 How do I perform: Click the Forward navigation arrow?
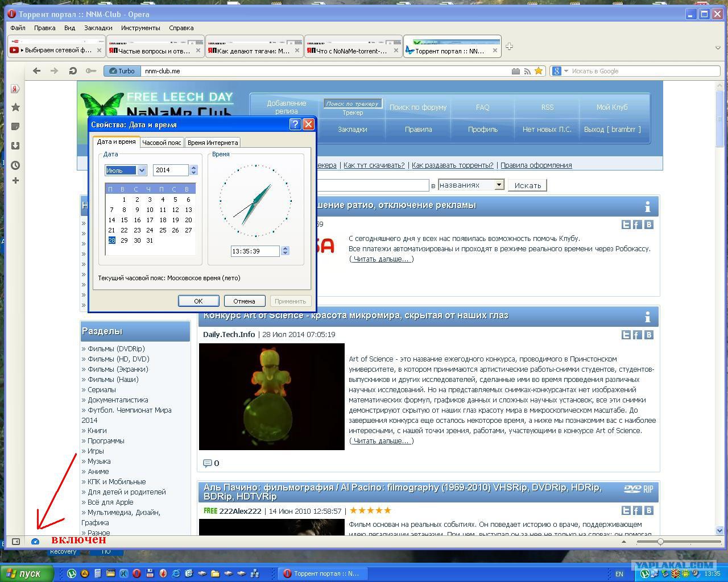point(55,71)
